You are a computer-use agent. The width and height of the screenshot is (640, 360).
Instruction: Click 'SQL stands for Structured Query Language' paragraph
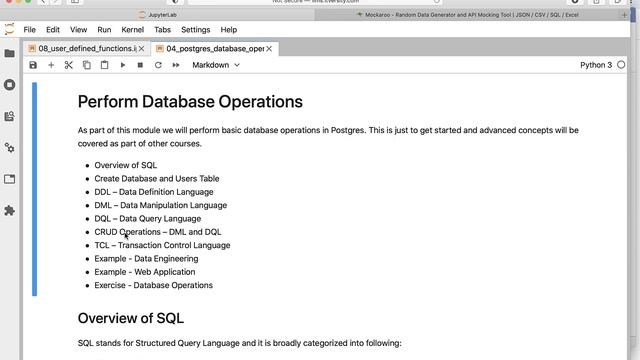point(240,343)
